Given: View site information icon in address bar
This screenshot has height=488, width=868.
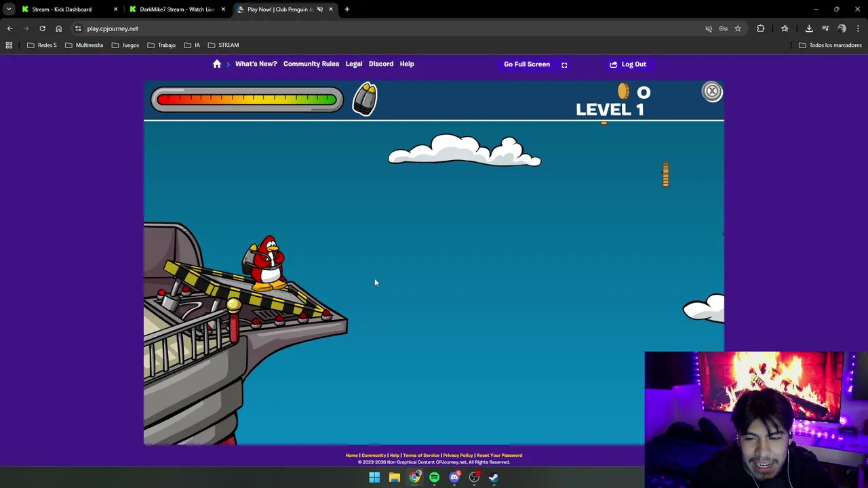Looking at the screenshot, I should pyautogui.click(x=78, y=28).
